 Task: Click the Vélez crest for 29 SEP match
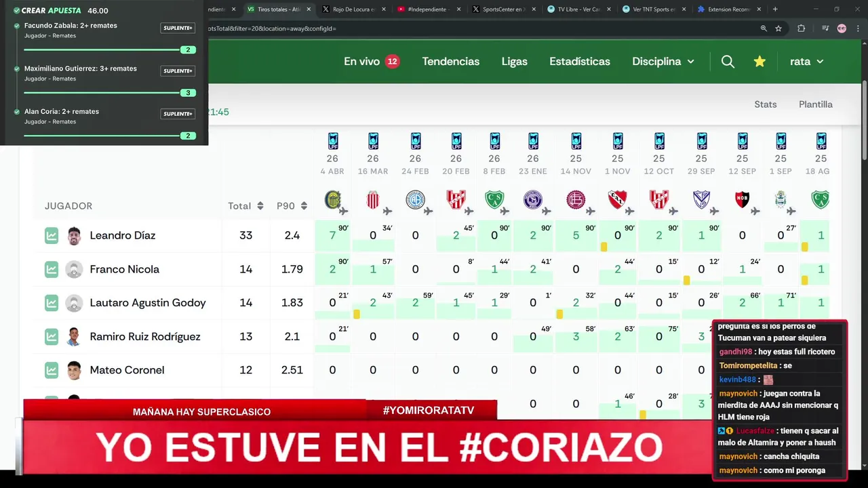click(701, 199)
